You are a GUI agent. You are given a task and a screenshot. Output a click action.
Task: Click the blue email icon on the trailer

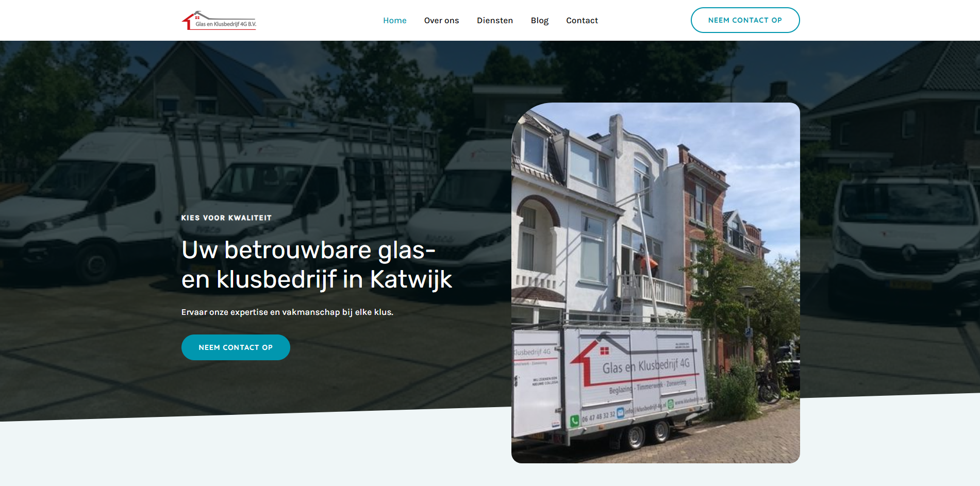(620, 412)
